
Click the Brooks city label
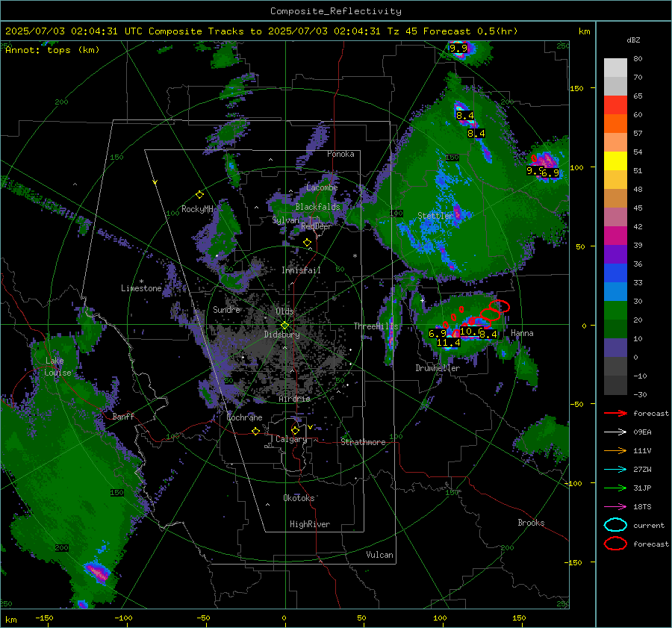[x=531, y=523]
